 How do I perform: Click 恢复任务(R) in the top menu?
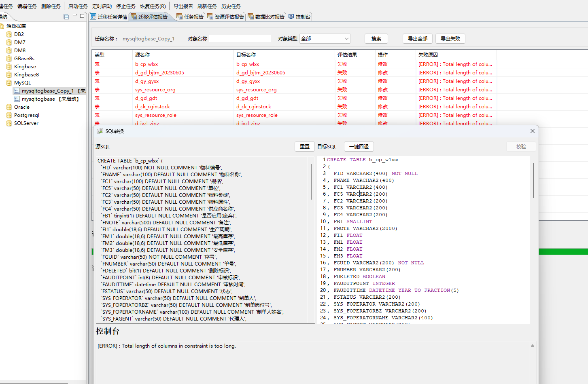[153, 6]
